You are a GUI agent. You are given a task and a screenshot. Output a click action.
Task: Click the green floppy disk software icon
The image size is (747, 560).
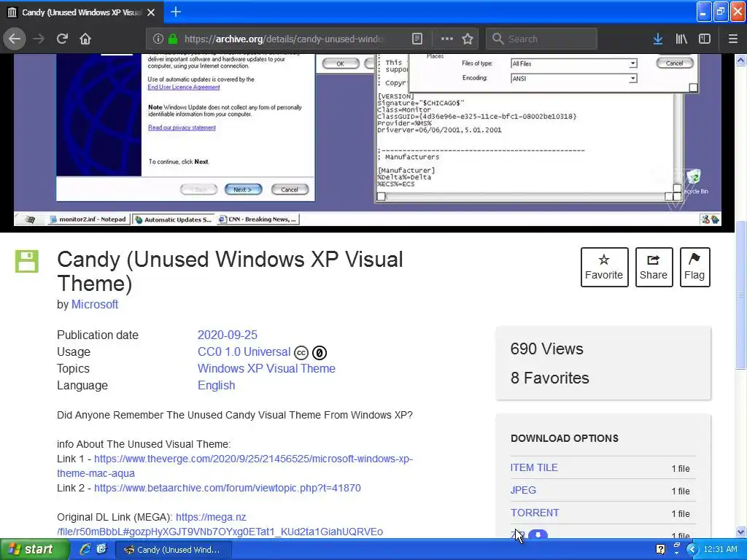coord(27,261)
